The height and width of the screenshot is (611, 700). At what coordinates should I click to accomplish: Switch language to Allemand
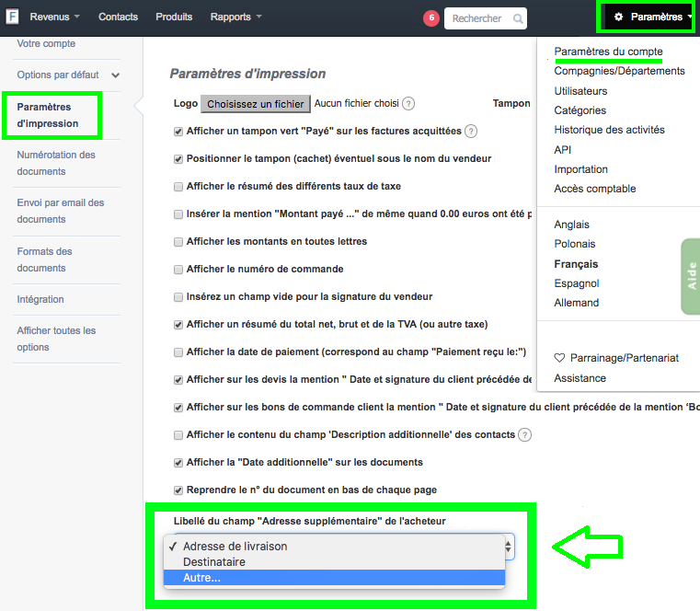pyautogui.click(x=577, y=303)
